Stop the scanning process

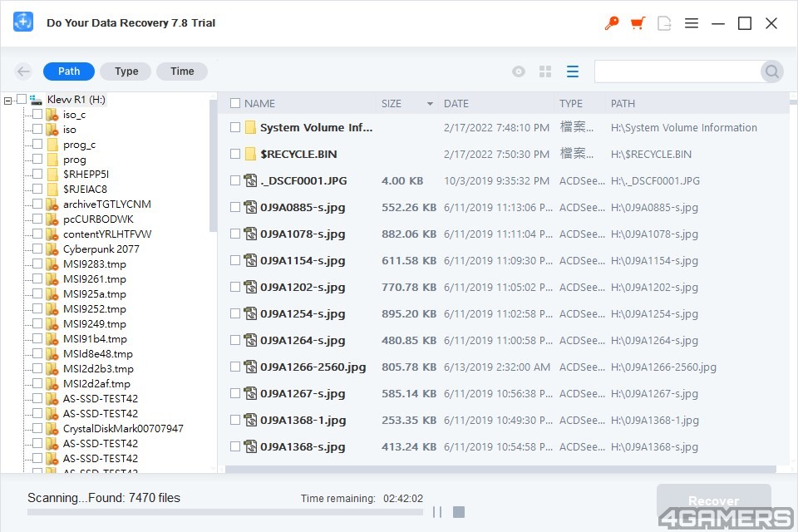pos(459,512)
